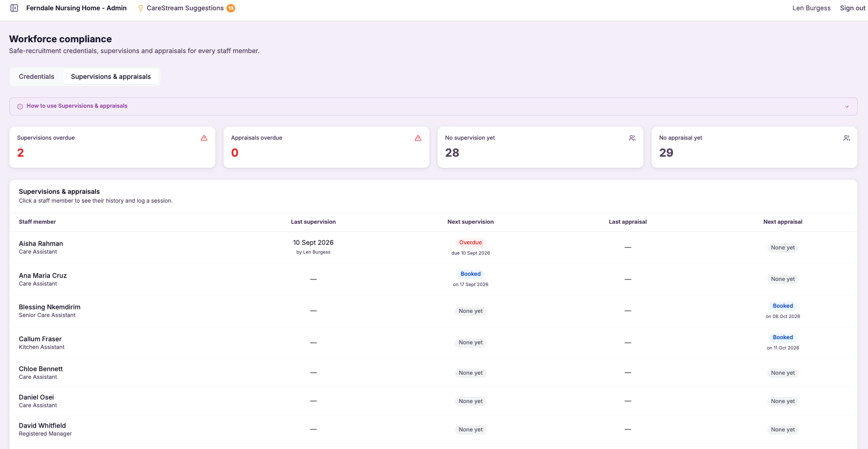Click the Appraisals overdue warning triangle icon
This screenshot has height=449, width=868.
(418, 138)
